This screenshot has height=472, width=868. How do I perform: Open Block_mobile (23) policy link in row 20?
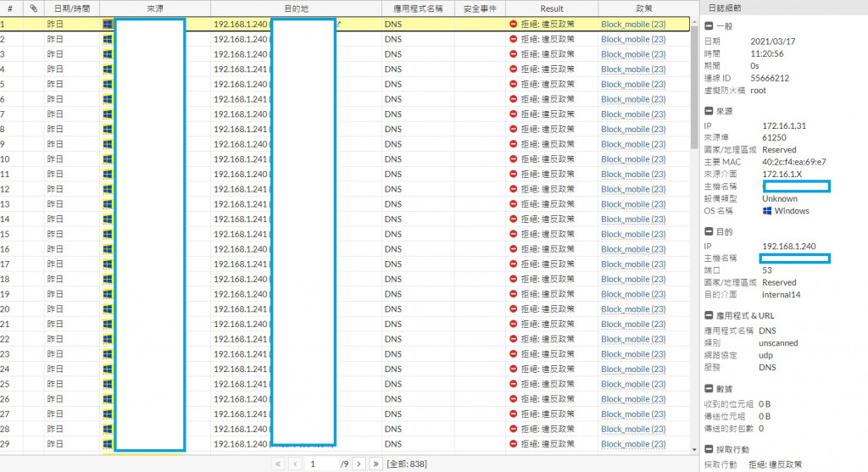coord(633,308)
